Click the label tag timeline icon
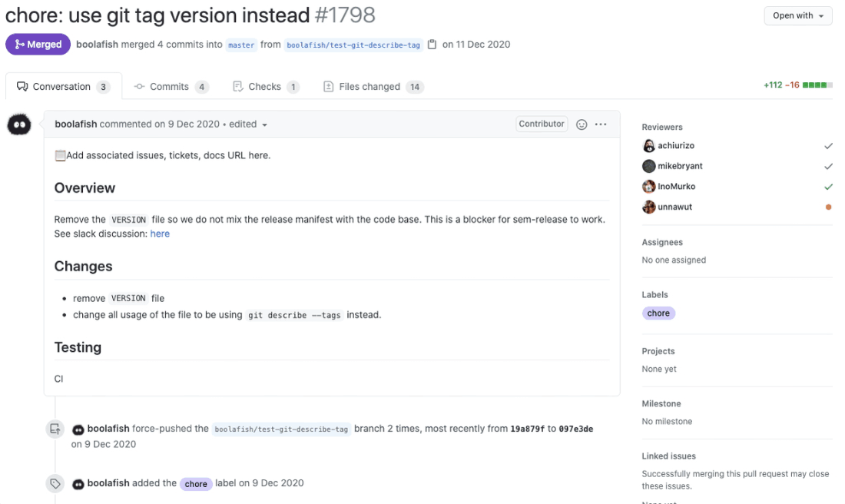The image size is (845, 504). 55,483
